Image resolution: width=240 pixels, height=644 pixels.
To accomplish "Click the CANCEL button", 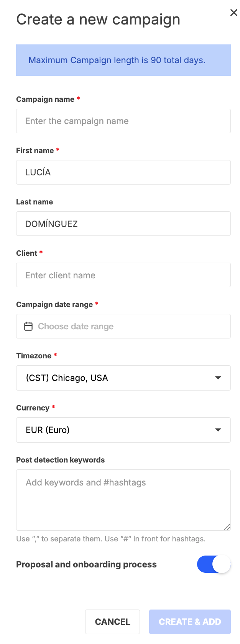I will (x=112, y=622).
